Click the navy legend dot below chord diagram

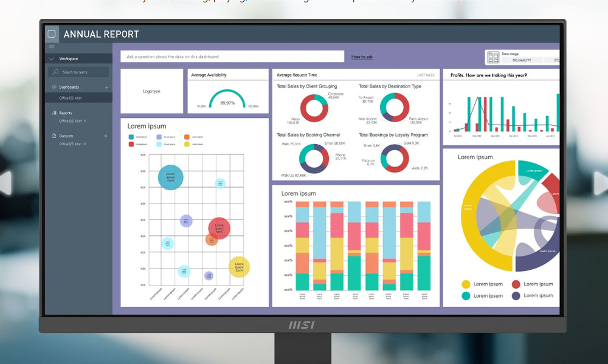click(x=516, y=296)
